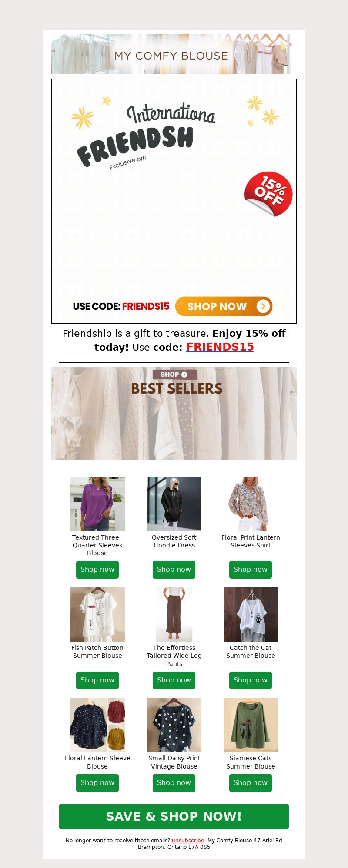Shop now for Floral Lantern Sleeve Blouse

[97, 782]
